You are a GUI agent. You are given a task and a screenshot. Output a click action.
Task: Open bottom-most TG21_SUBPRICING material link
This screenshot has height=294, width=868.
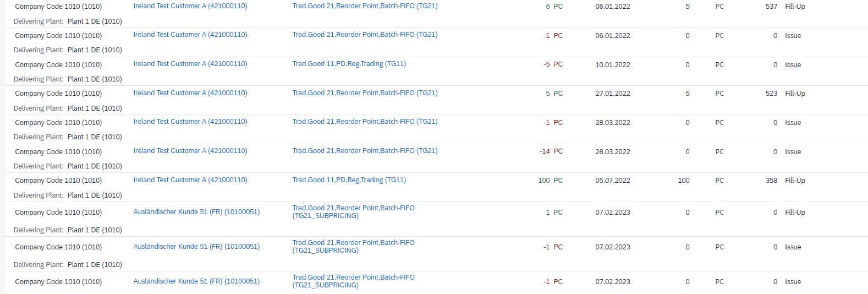tap(353, 281)
